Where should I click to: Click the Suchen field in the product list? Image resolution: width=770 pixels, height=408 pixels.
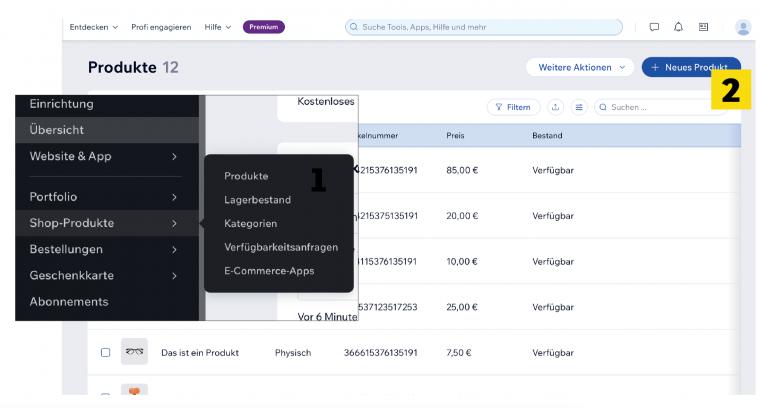coord(661,107)
